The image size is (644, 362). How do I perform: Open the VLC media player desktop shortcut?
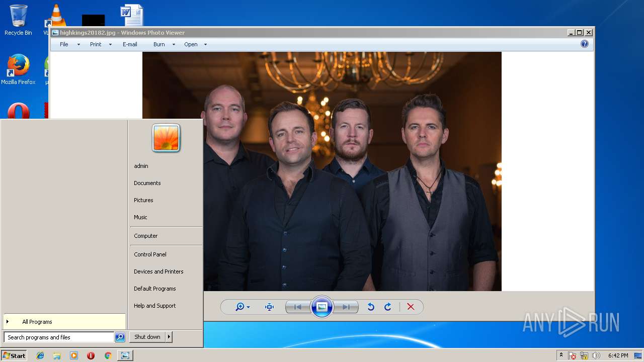coord(55,16)
